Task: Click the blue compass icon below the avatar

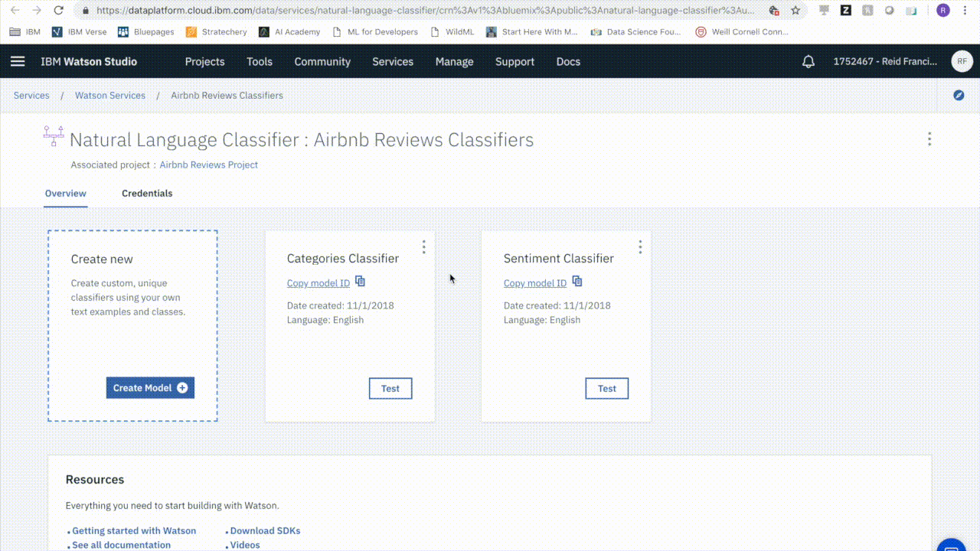Action: pyautogui.click(x=959, y=95)
